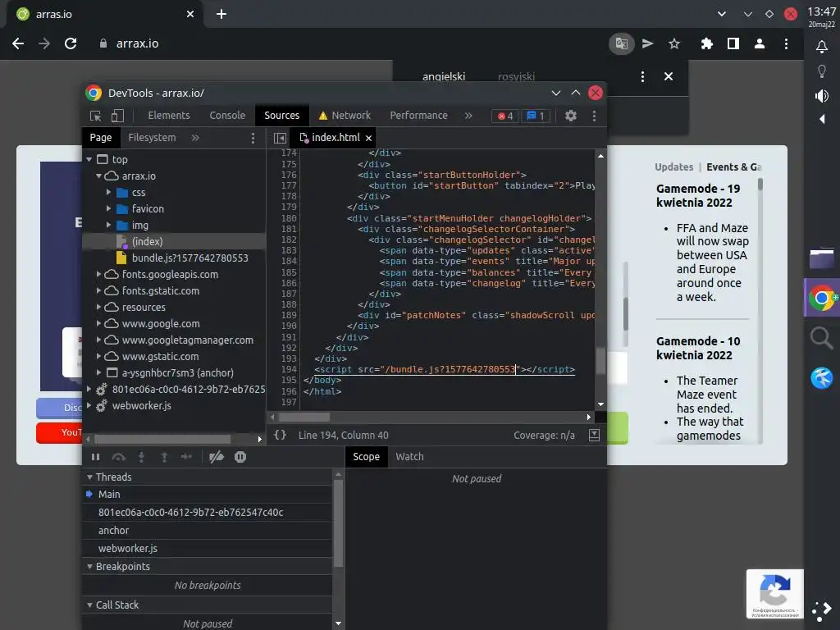840x630 pixels.
Task: Click the share/send page icon
Action: click(648, 43)
